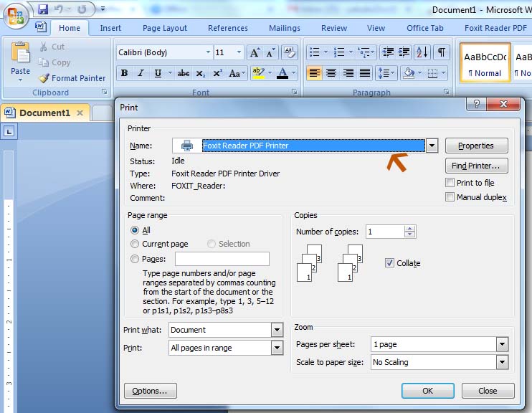This screenshot has width=532, height=413.
Task: Center align the text
Action: point(331,73)
